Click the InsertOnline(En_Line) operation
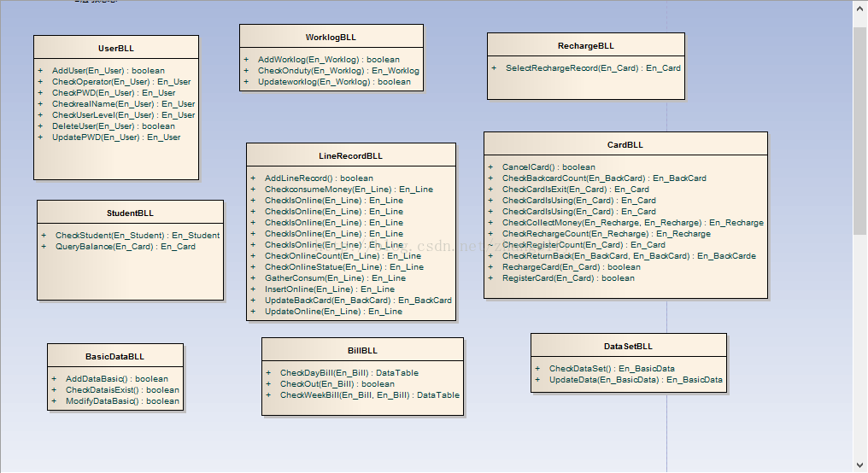868x473 pixels. 330,289
